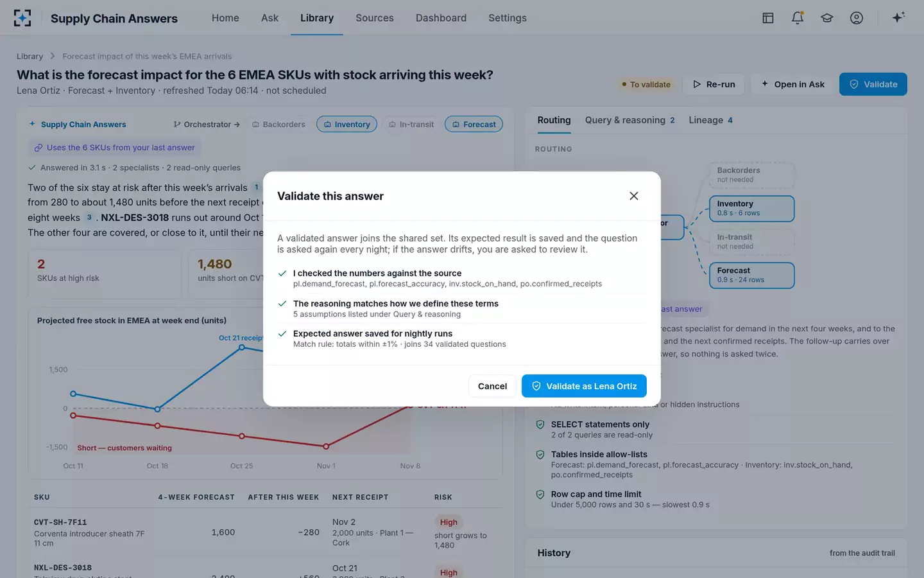The height and width of the screenshot is (578, 924).
Task: Click the shield icon beside Row cap and time limit
Action: [540, 495]
